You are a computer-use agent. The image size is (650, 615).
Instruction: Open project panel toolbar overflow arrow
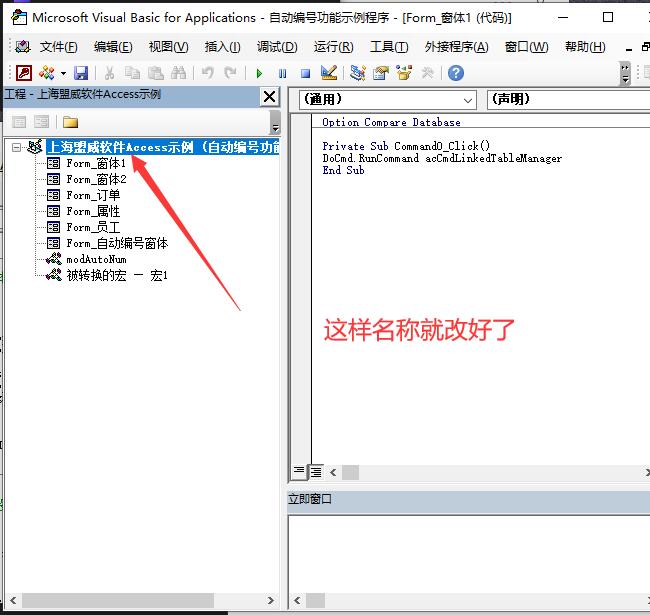275,123
